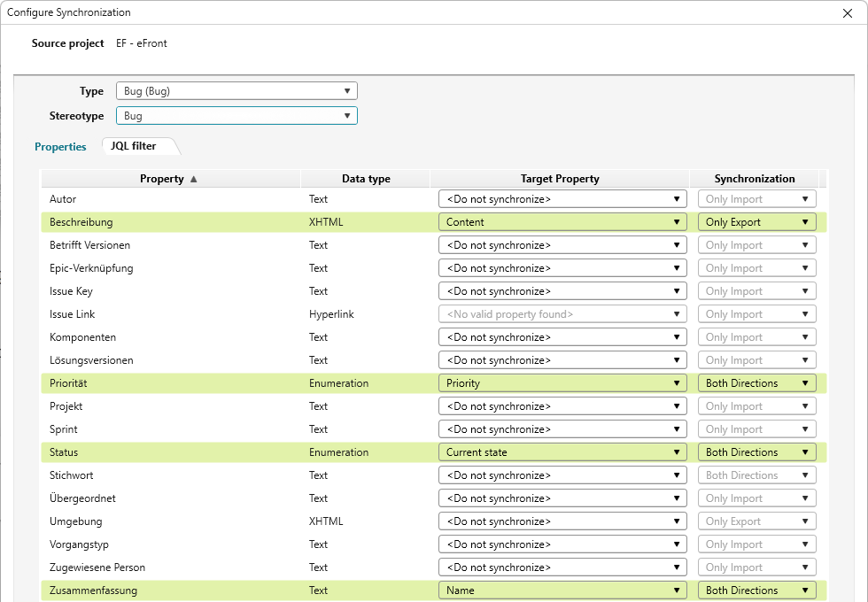The height and width of the screenshot is (602, 868).
Task: Open Target Property dropdown for Betrifft Versionen
Action: (x=562, y=245)
